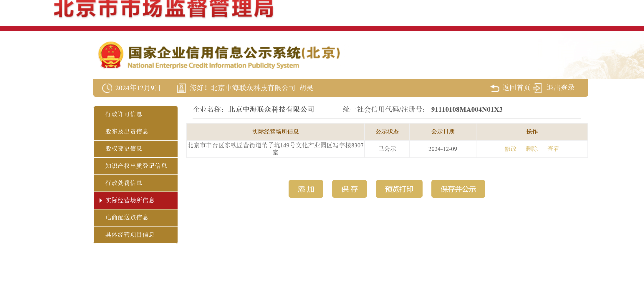Click the user profile icon beside 您好
Viewport: 644px width, 288px height.
click(181, 88)
